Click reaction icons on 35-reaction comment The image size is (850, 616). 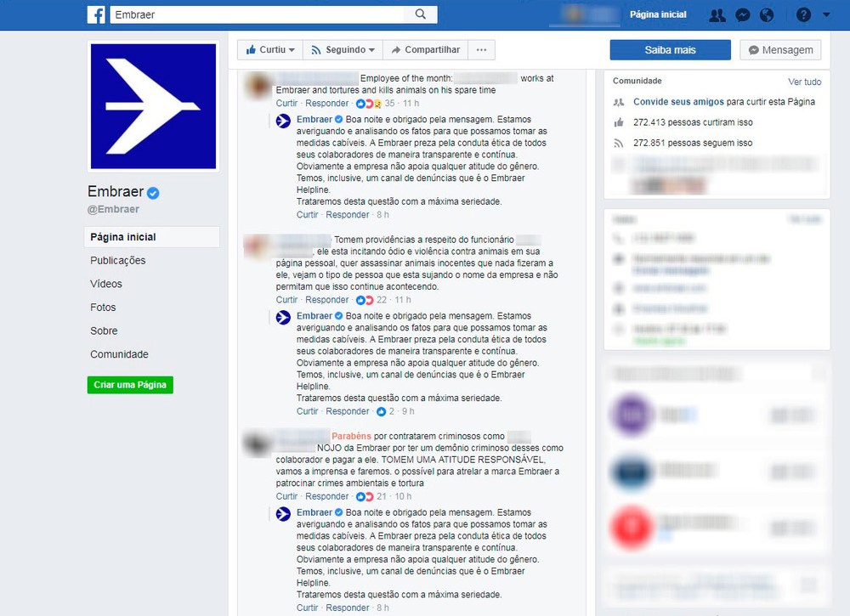[x=369, y=104]
